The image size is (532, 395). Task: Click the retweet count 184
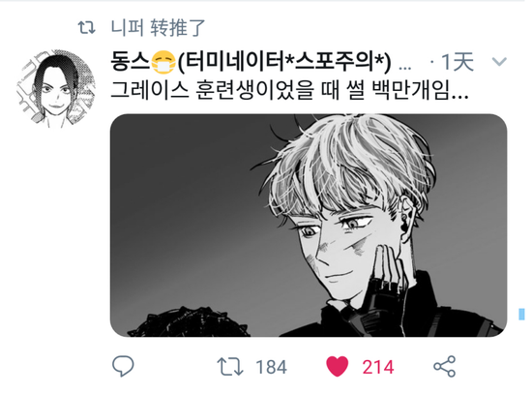pyautogui.click(x=271, y=367)
